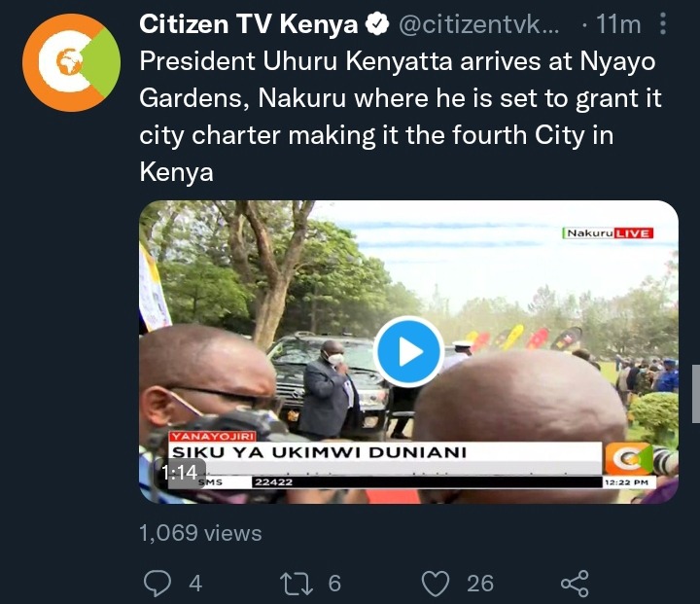Open the @citizentvk handle link
700x604 pixels.
click(478, 24)
